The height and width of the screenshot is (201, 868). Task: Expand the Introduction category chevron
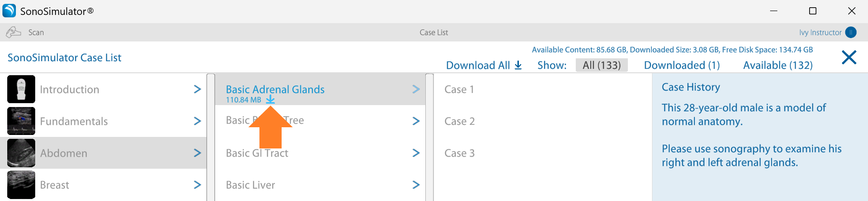tap(197, 89)
